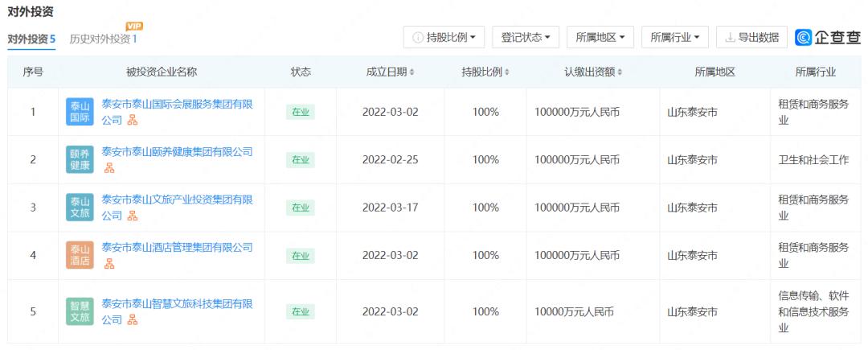Click the date 2022-02-25
This screenshot has width=868, height=350.
(391, 159)
